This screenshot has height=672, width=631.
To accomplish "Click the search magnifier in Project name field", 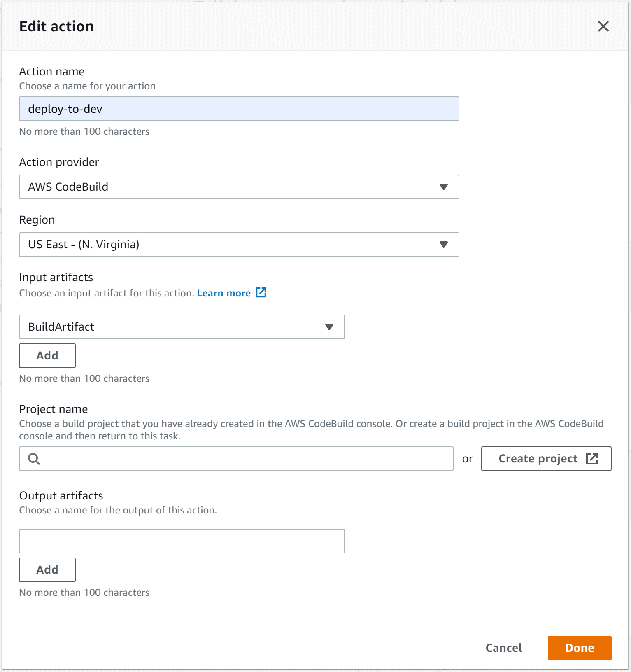I will [x=34, y=458].
